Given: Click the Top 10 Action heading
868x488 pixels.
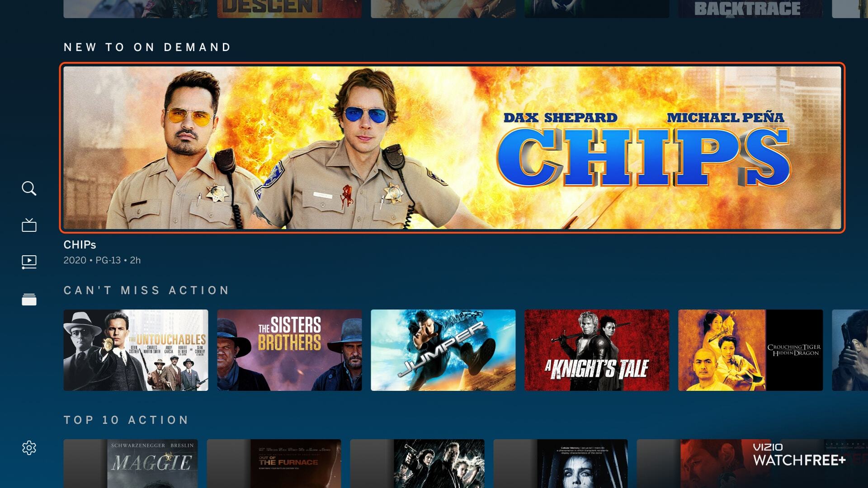Looking at the screenshot, I should click(x=126, y=420).
